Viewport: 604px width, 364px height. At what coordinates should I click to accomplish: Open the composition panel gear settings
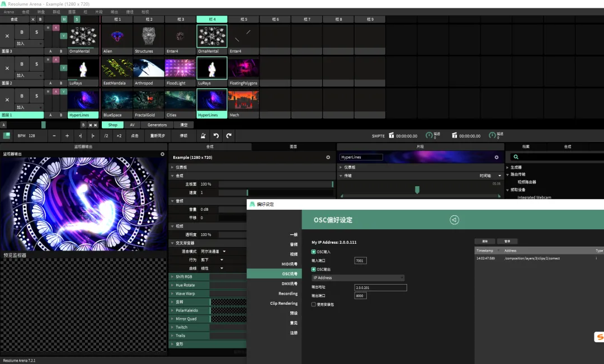(328, 157)
